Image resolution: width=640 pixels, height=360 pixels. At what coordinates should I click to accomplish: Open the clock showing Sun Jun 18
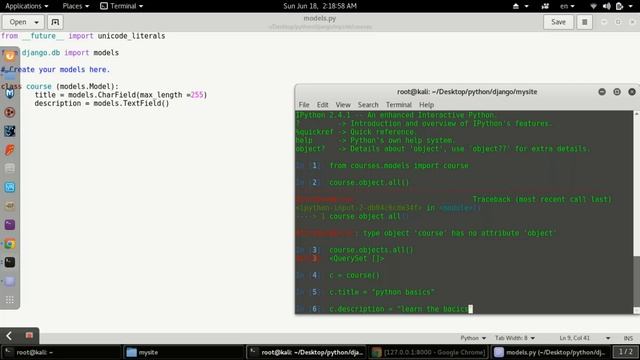320,6
